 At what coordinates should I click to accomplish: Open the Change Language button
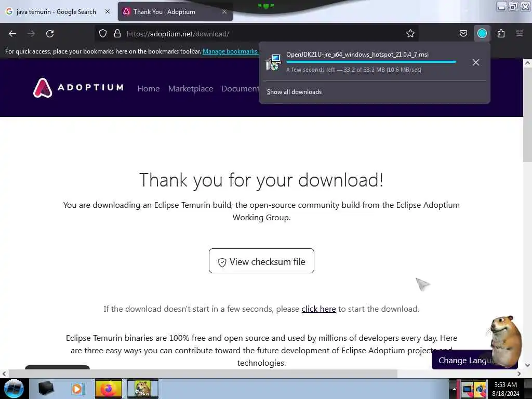tap(465, 361)
